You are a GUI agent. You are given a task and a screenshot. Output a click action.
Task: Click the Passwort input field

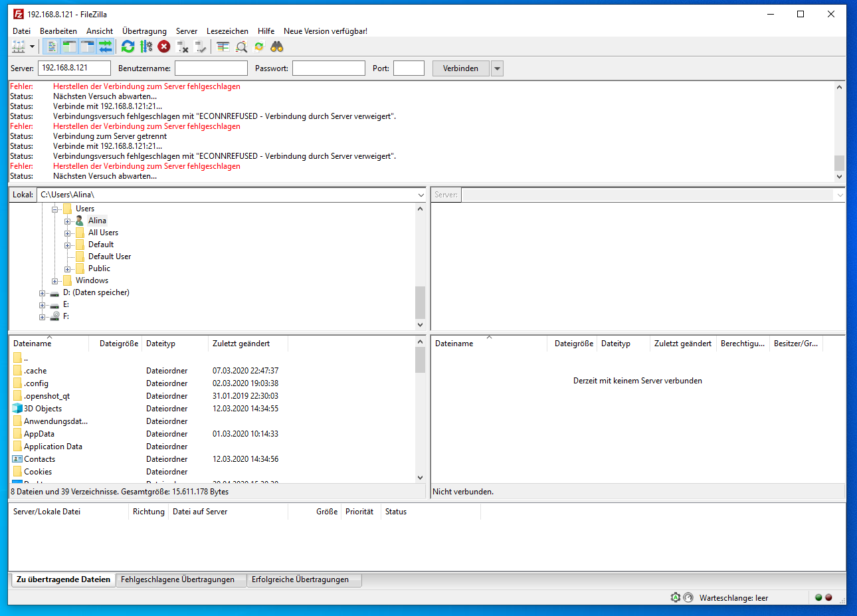pos(329,68)
